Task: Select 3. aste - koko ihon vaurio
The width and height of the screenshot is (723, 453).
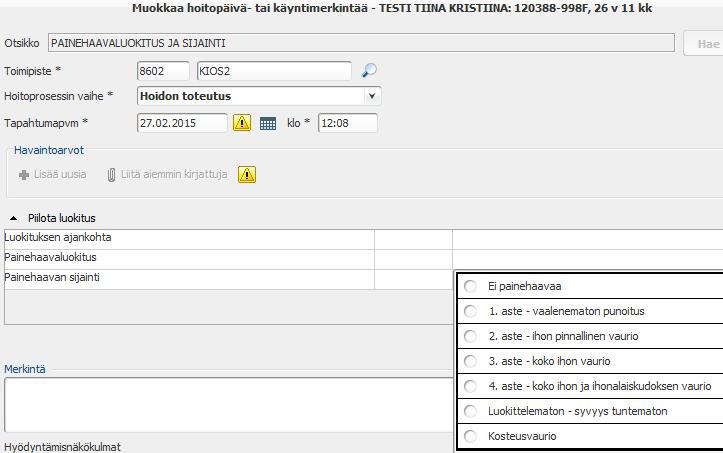Action: pos(470,361)
